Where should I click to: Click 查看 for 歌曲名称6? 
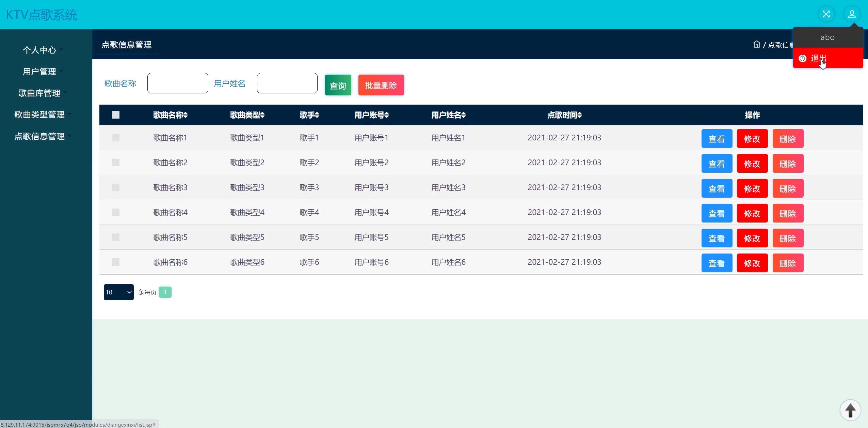(717, 263)
